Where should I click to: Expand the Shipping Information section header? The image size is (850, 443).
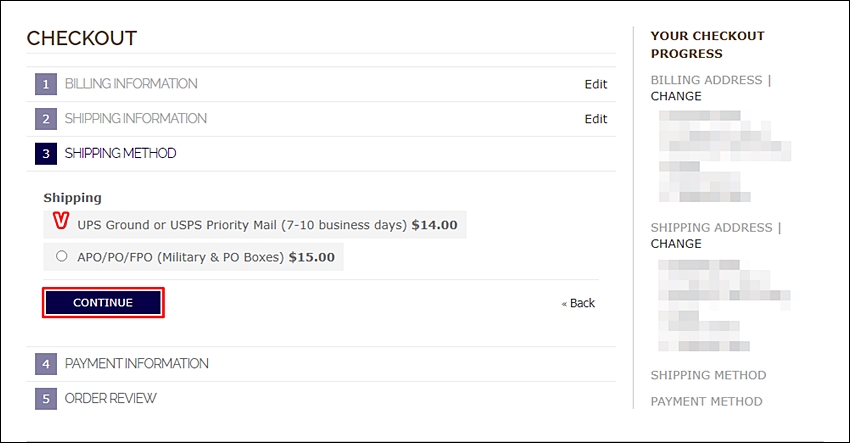pyautogui.click(x=136, y=118)
